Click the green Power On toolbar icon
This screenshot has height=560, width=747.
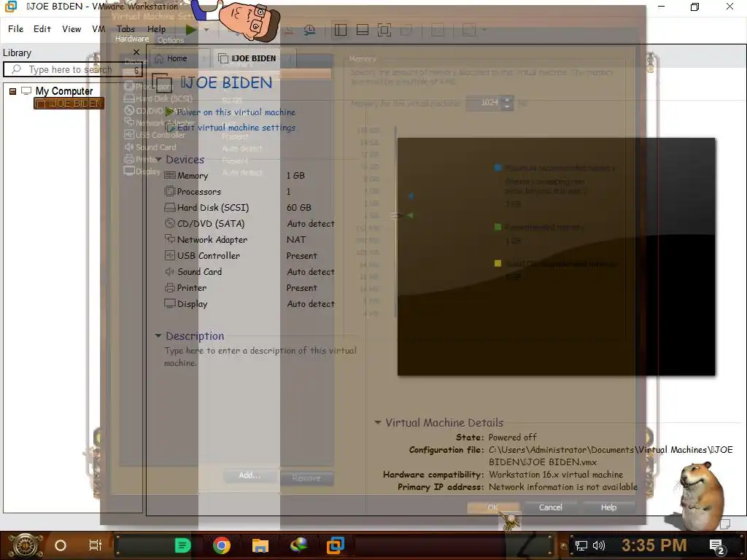(190, 29)
